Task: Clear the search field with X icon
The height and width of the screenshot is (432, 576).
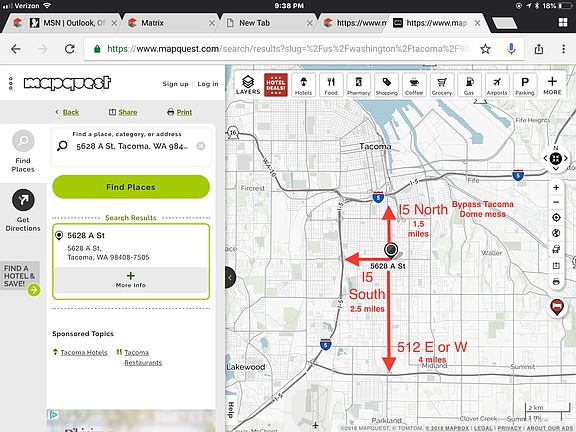Action: (x=201, y=146)
